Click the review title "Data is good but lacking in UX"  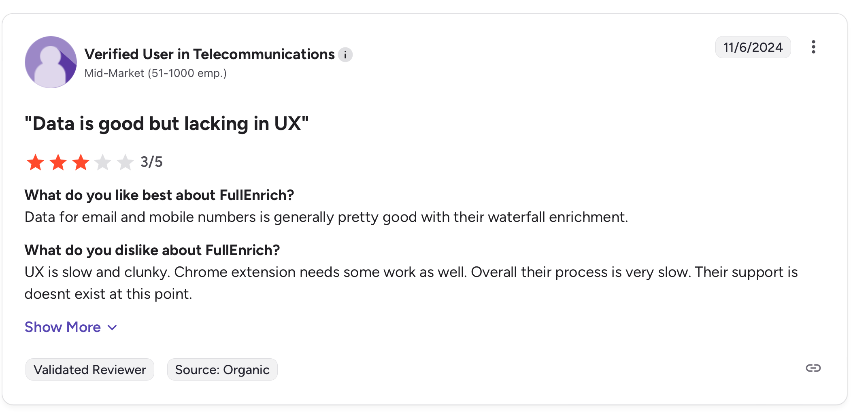(x=166, y=123)
